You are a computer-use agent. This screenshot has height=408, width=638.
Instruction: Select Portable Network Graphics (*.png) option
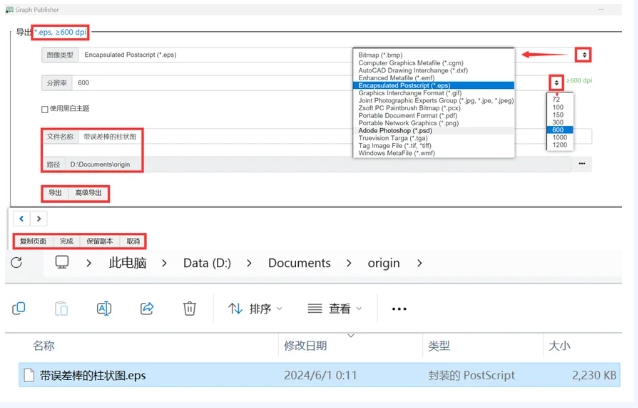pyautogui.click(x=412, y=124)
